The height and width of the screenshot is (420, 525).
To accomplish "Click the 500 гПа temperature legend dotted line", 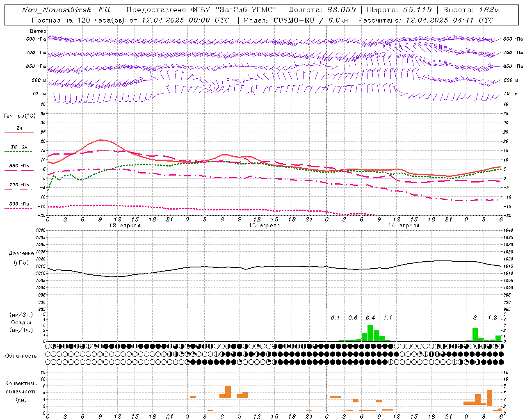I will [18, 208].
